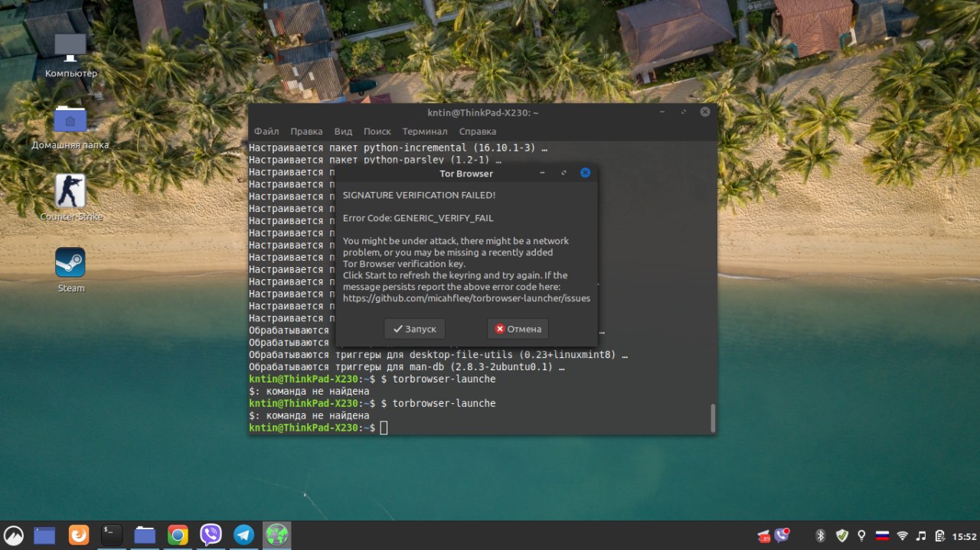Click the blue window icon beside the main menu
Screen dimensions: 980x550
44,535
